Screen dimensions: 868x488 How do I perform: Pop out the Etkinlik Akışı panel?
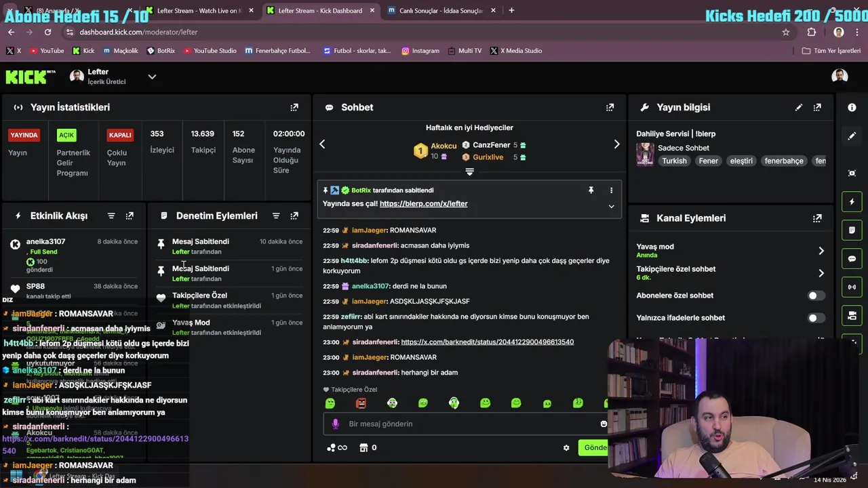point(130,216)
